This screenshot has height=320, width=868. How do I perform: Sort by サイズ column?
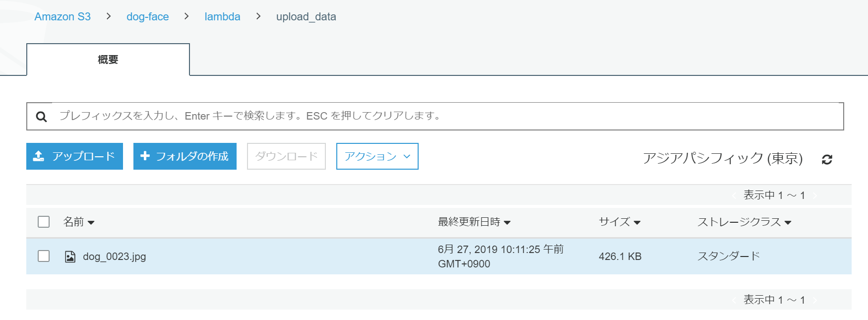pos(619,222)
